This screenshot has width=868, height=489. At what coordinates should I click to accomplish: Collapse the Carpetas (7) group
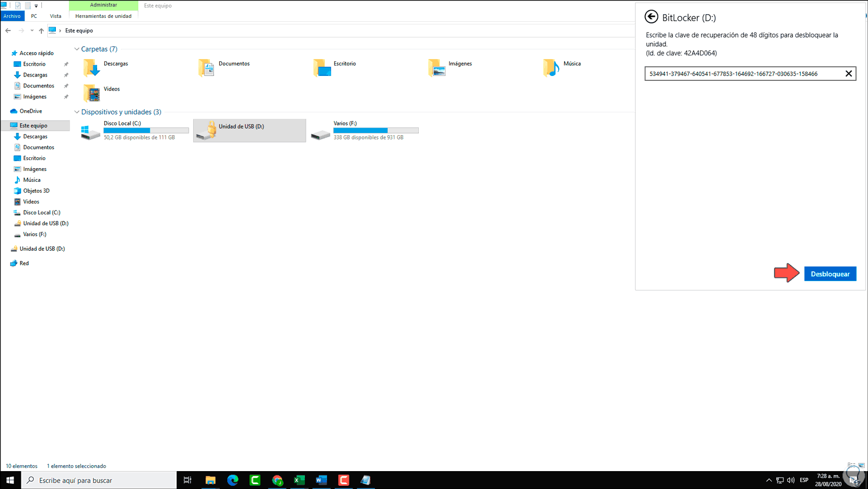coord(76,49)
